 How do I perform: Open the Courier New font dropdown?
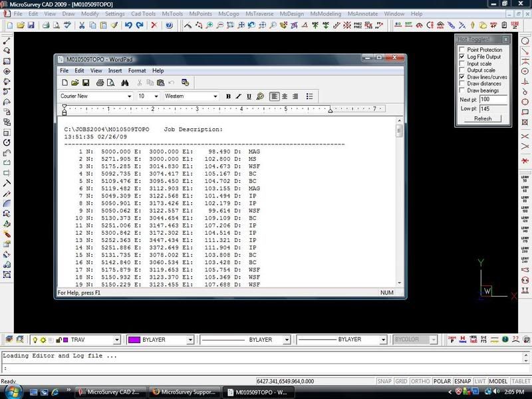point(129,96)
